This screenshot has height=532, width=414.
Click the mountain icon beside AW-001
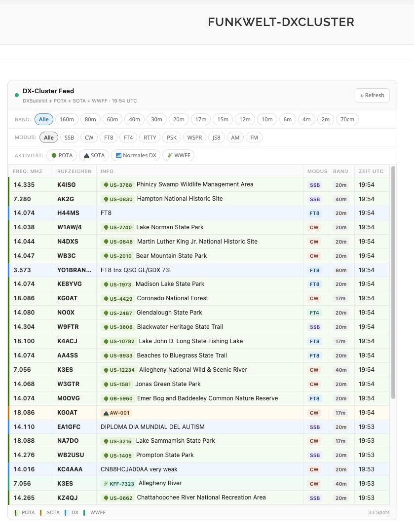click(x=106, y=413)
